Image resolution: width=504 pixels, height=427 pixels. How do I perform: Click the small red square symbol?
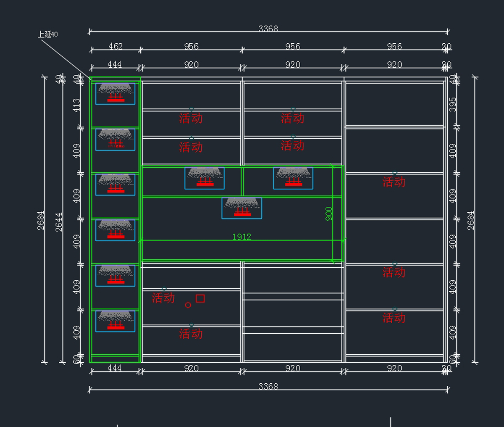(x=200, y=298)
